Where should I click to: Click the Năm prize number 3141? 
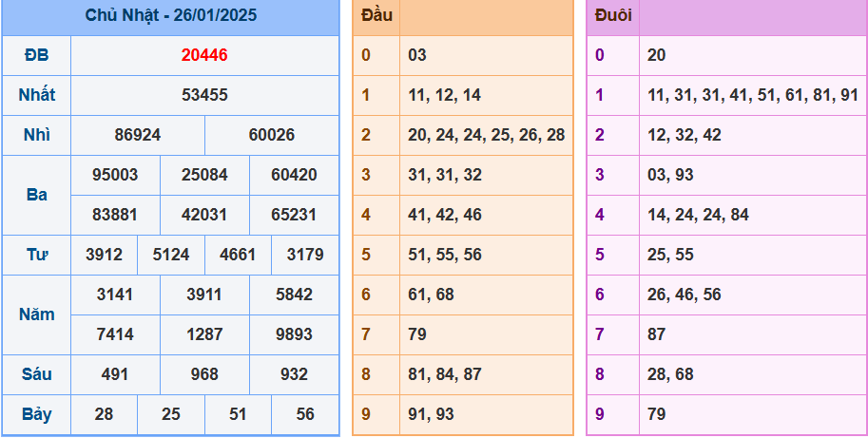(x=115, y=295)
